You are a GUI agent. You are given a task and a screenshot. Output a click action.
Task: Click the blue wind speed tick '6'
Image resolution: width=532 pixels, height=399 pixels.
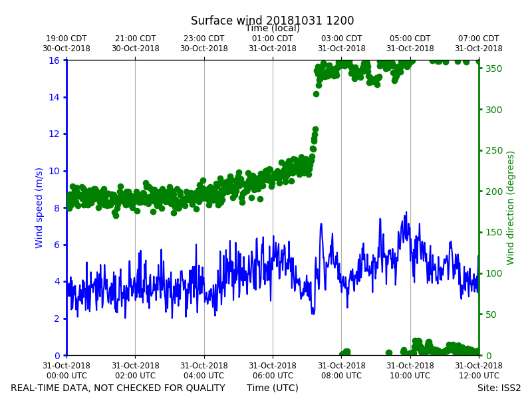(x=57, y=245)
